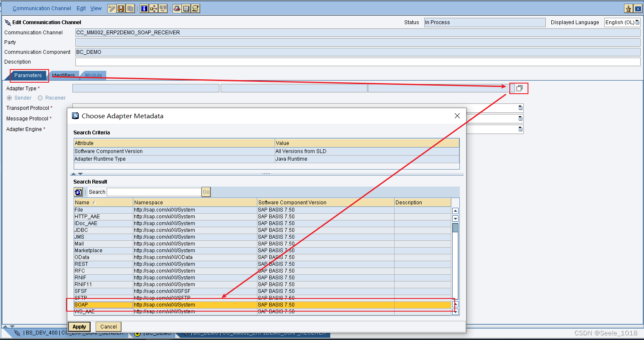Select the RFC adapter row

(x=263, y=271)
